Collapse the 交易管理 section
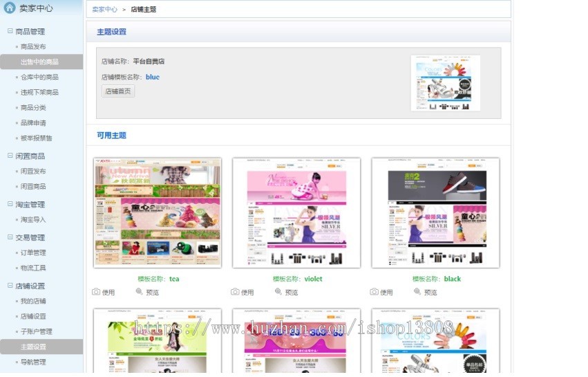588x377 pixels. (x=10, y=238)
